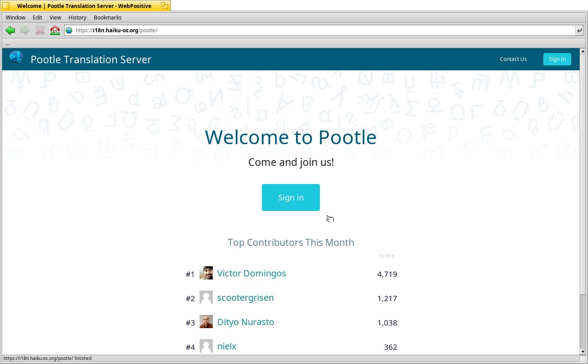
Task: Click the Pootle Translation Server title
Action: pyautogui.click(x=91, y=59)
